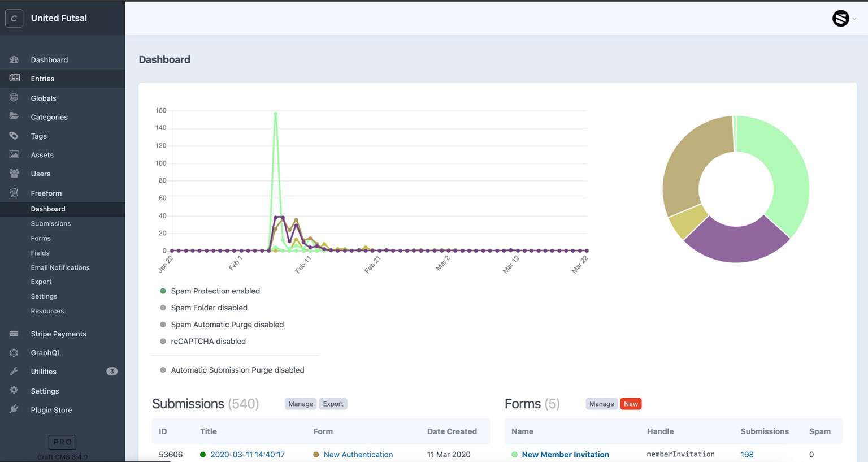Click Spam Automatic Purge disabled text

point(227,325)
